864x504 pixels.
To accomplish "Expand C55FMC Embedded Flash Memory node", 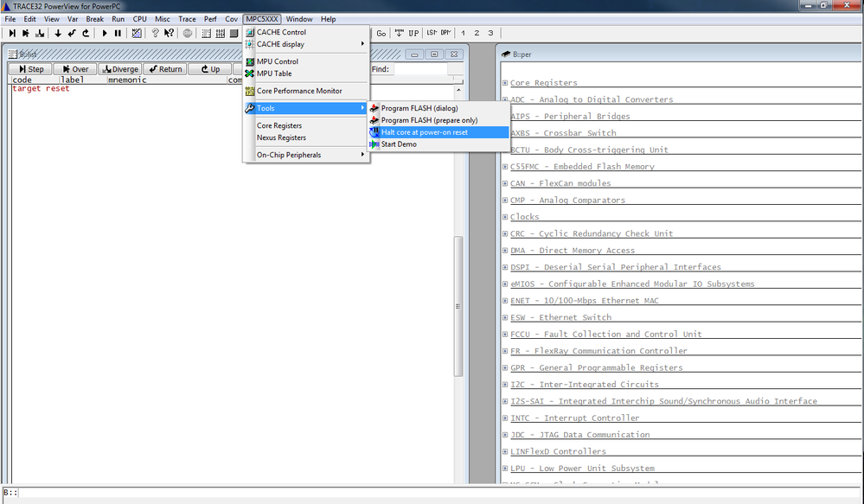I will [505, 166].
